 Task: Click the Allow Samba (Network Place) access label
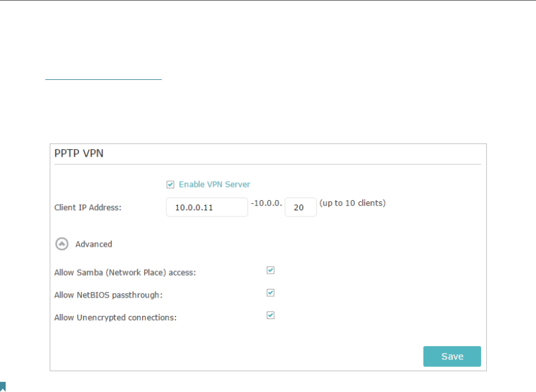(x=125, y=272)
